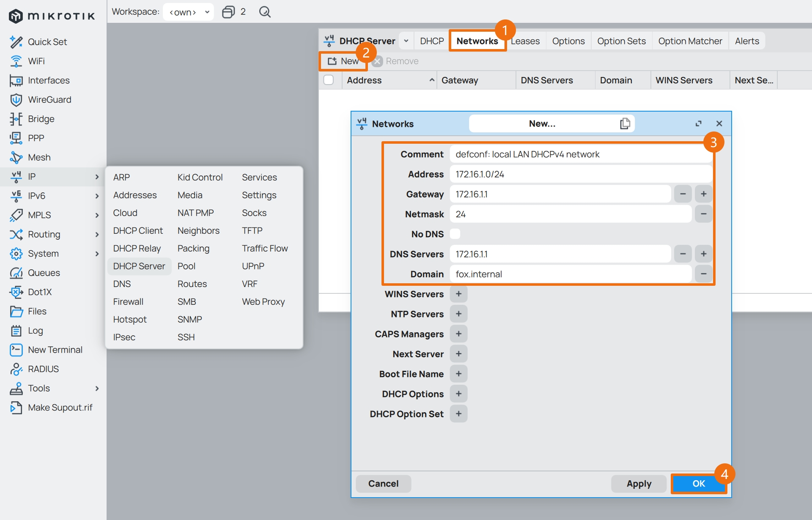
Task: Expand NTP Servers field with plus
Action: coord(458,314)
